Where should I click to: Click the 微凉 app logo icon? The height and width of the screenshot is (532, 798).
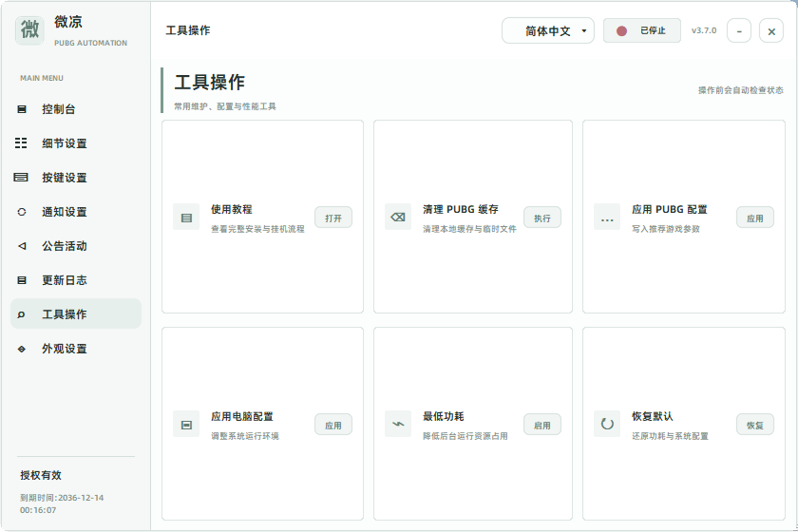pyautogui.click(x=29, y=30)
